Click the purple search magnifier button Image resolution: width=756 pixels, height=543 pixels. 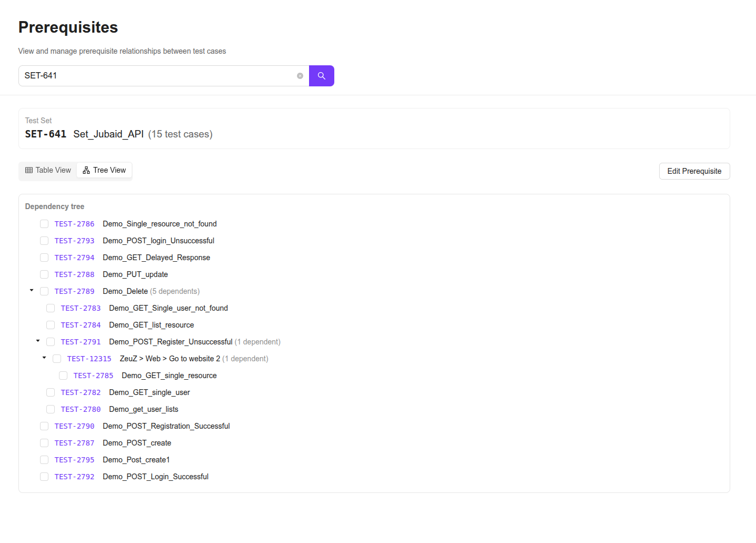coord(321,76)
